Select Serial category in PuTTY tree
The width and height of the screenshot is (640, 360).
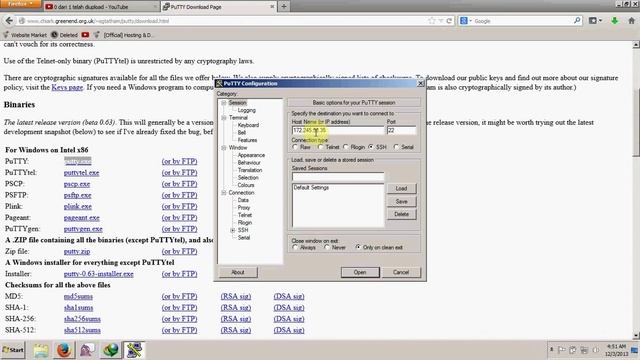tap(244, 238)
